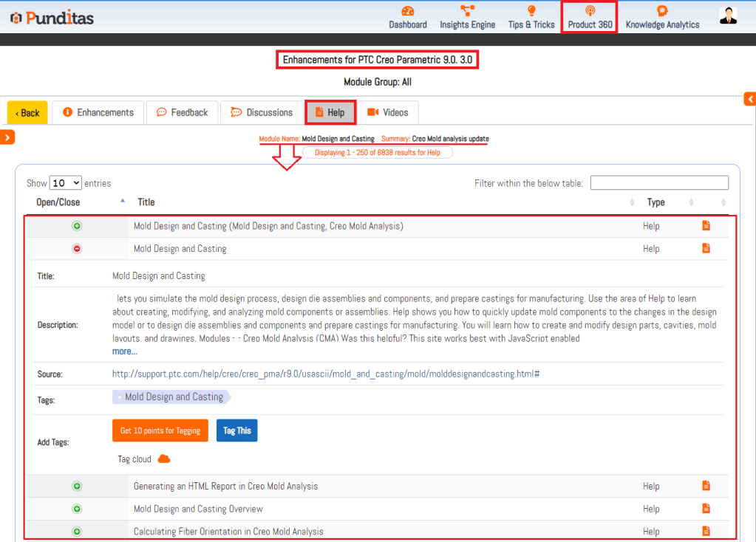Switch to the Enhancements tab

(x=98, y=112)
